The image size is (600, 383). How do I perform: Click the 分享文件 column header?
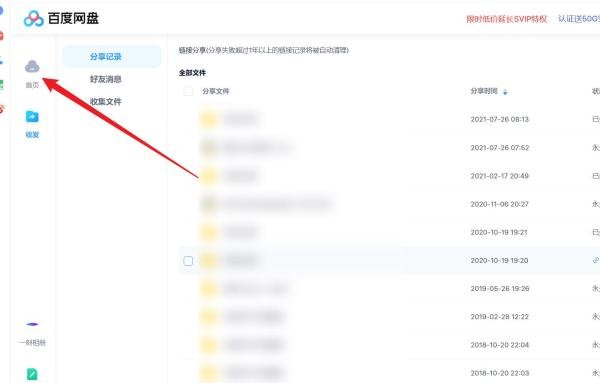[x=216, y=91]
